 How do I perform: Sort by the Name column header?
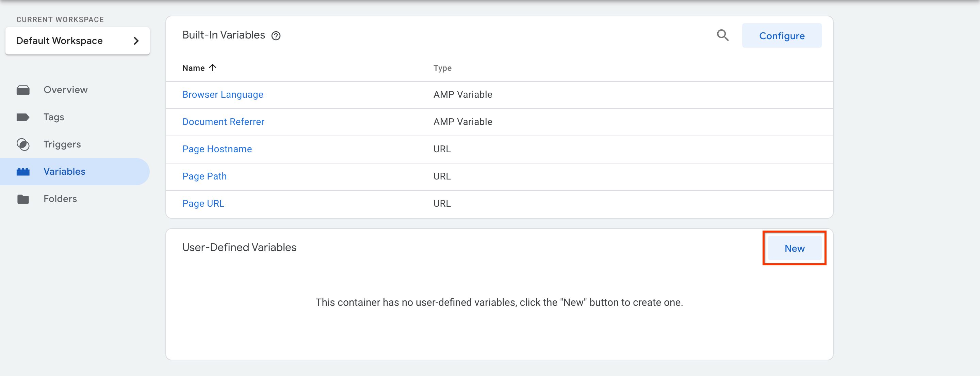coord(194,68)
